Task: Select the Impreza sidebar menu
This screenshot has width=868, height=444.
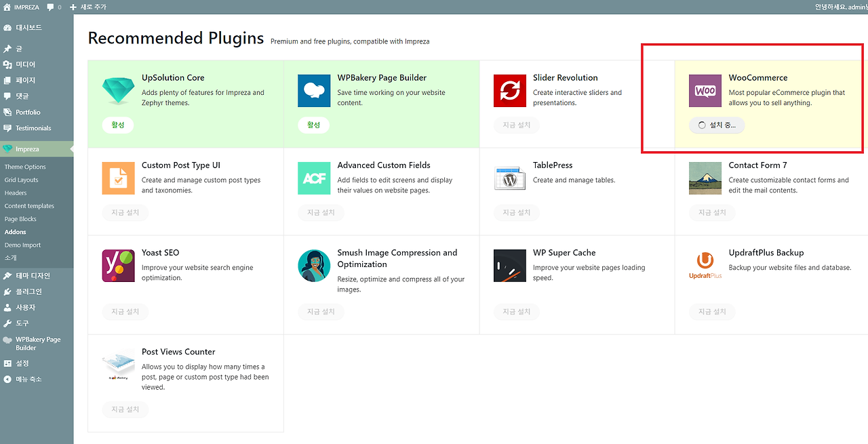Action: (37, 148)
